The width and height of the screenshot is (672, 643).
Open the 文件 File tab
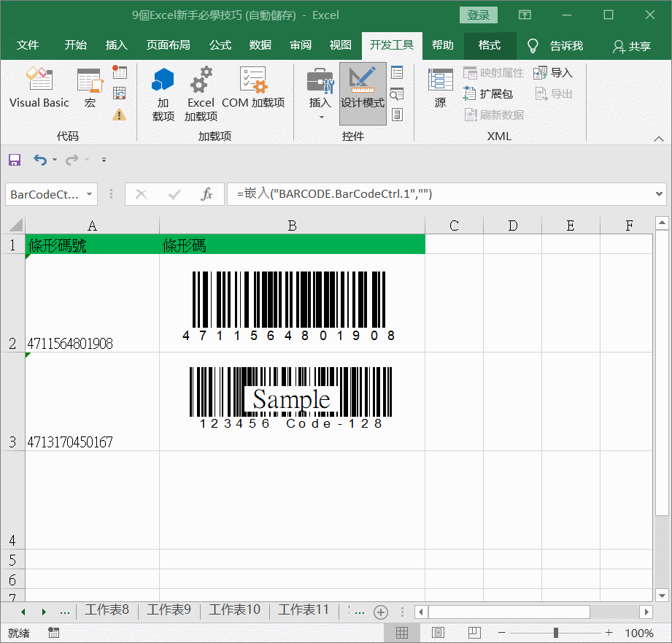[x=28, y=45]
